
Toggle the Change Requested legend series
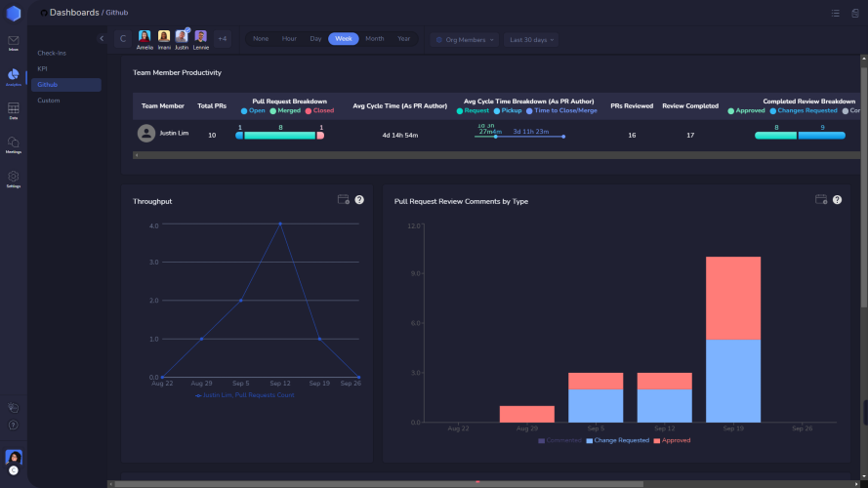618,440
